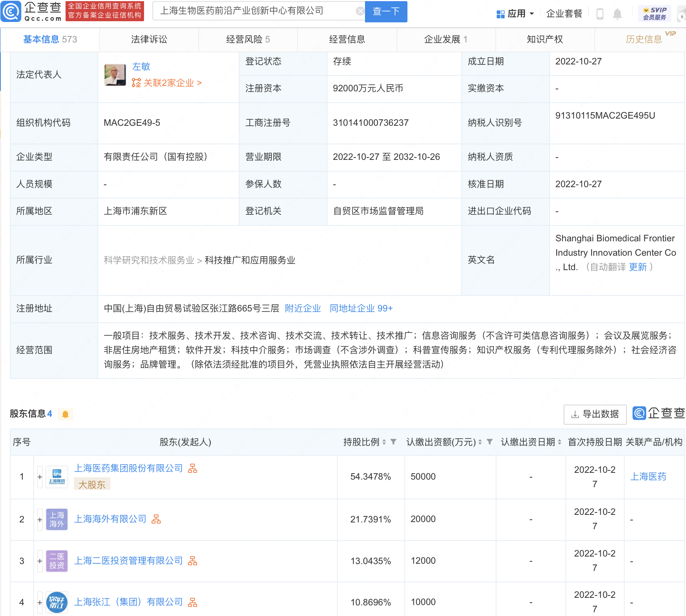The image size is (686, 616).
Task: Click the 大股东 tag under 上海医药集团
Action: pos(92,485)
